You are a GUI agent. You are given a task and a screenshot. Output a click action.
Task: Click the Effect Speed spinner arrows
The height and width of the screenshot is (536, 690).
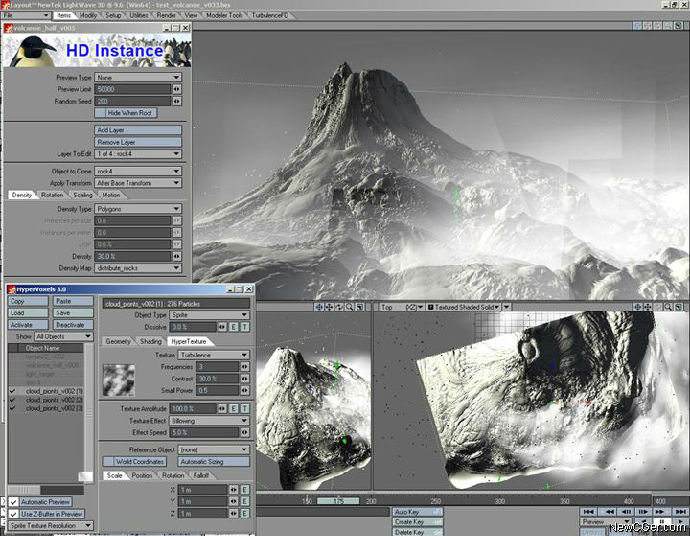(x=245, y=433)
